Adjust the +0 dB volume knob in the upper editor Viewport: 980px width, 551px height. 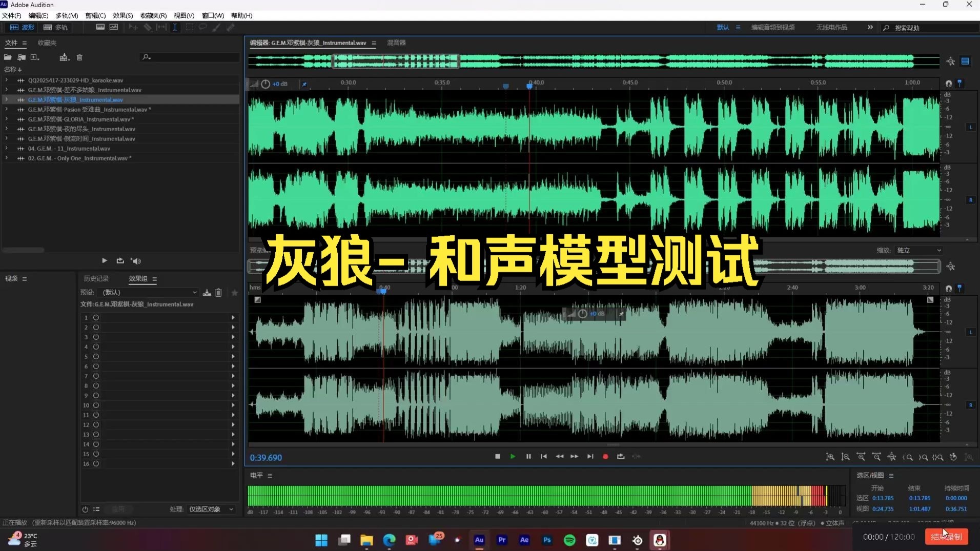point(266,84)
